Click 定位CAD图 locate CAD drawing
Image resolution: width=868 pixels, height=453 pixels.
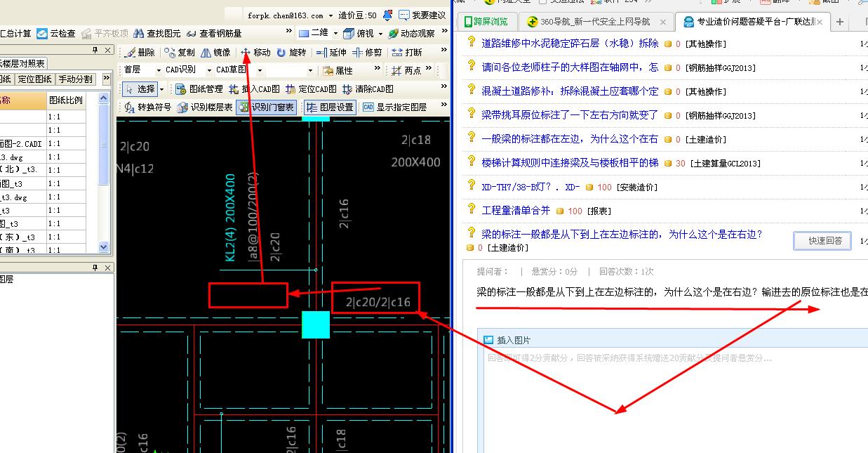[x=311, y=89]
